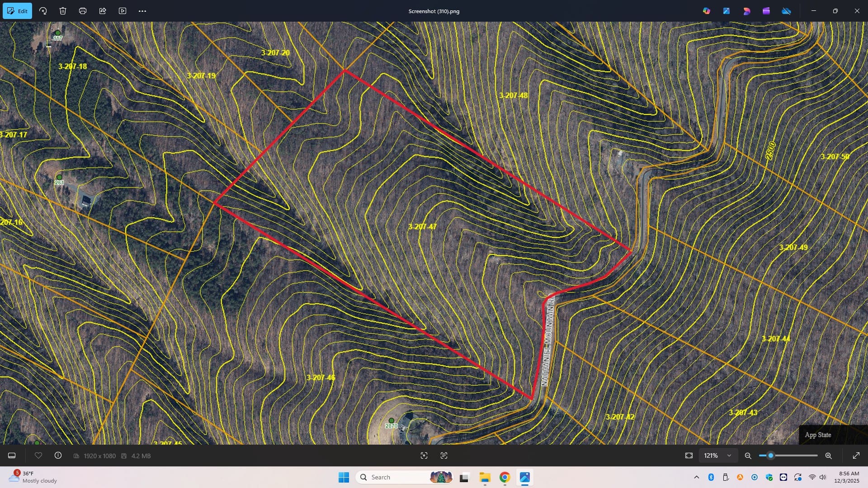Show hidden system tray icons chevron
Image resolution: width=868 pixels, height=488 pixels.
tap(697, 477)
